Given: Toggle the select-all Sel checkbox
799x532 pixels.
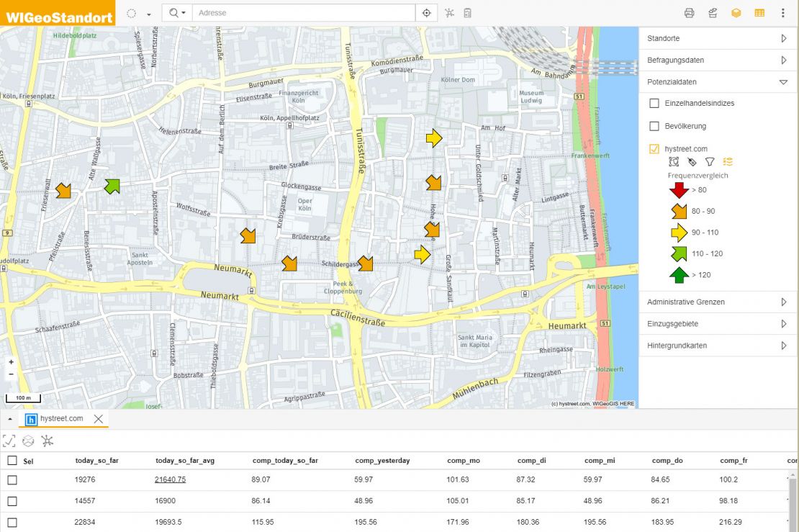Looking at the screenshot, I should pos(12,461).
